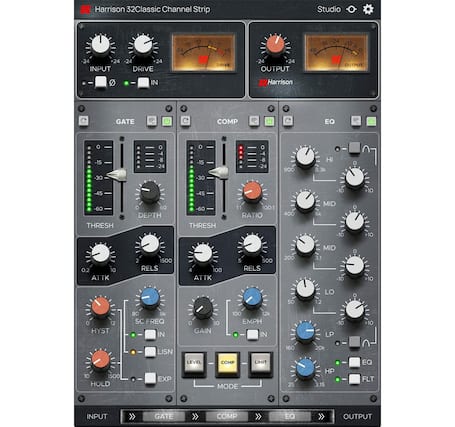Open the COMP section graph view icon

coord(254,121)
